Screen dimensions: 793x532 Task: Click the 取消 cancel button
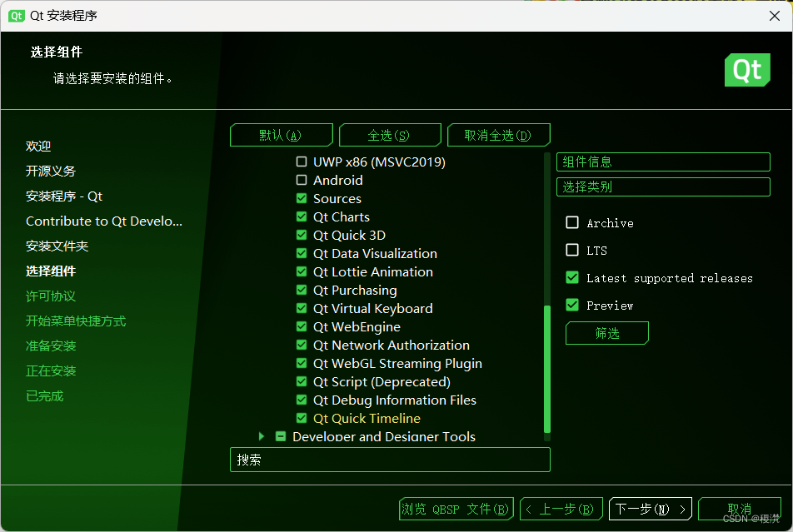coord(740,509)
